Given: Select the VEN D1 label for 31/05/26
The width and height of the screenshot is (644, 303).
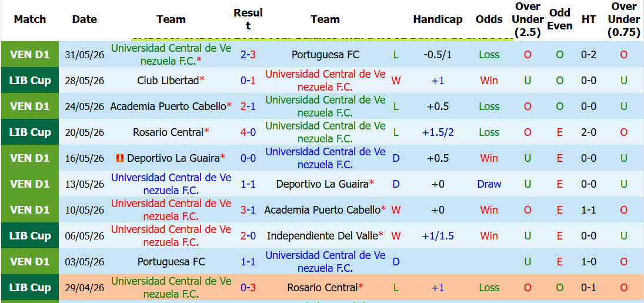Looking at the screenshot, I should click(29, 55).
